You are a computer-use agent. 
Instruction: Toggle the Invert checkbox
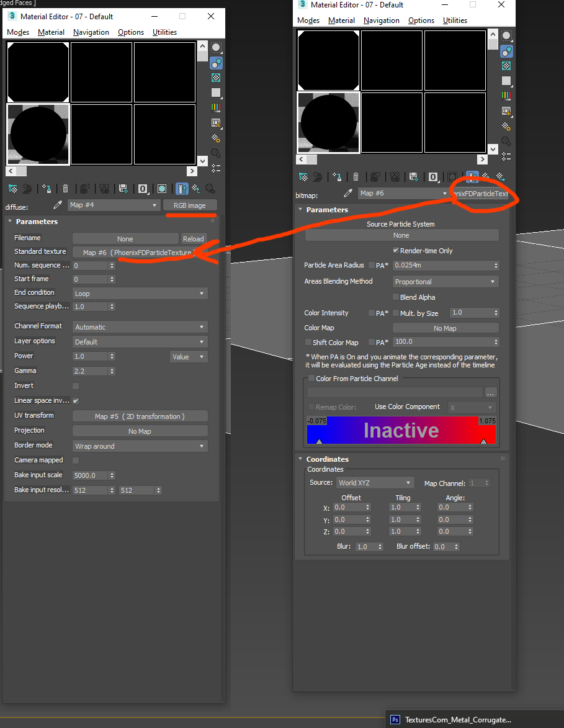click(76, 386)
